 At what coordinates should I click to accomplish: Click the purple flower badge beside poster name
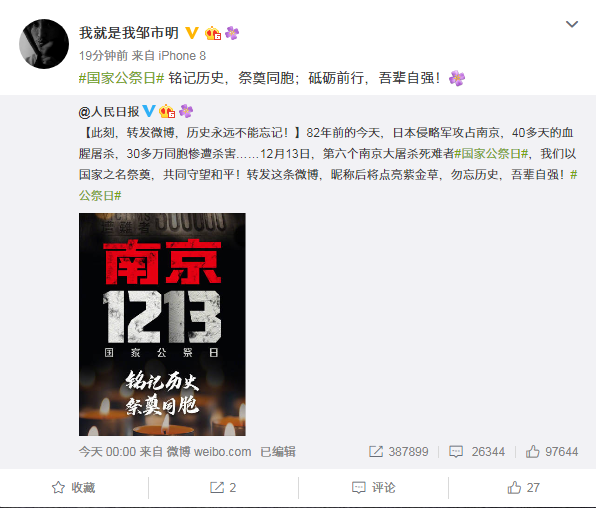[232, 33]
